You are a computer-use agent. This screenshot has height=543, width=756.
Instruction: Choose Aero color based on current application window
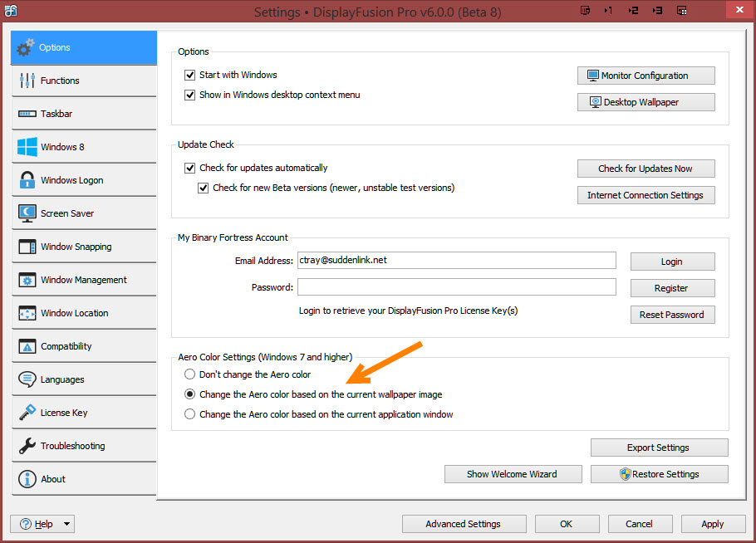click(x=190, y=414)
